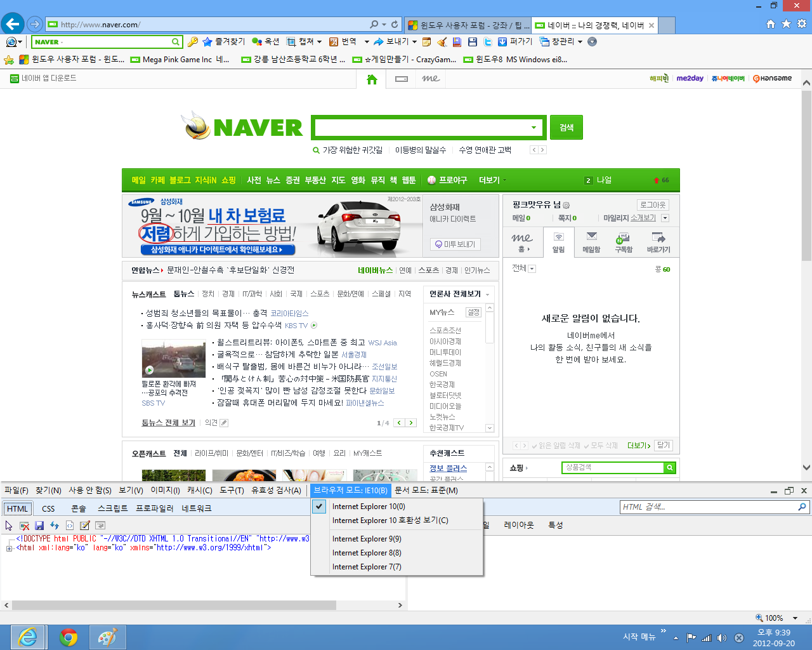Play the news video thumbnail
Image resolution: width=812 pixels, height=650 pixels.
coord(173,359)
